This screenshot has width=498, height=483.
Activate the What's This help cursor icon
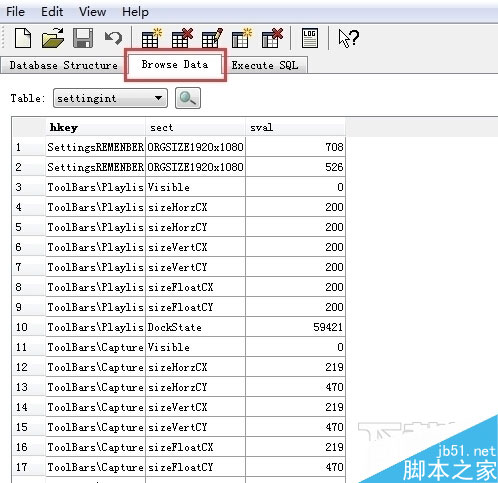pyautogui.click(x=348, y=38)
